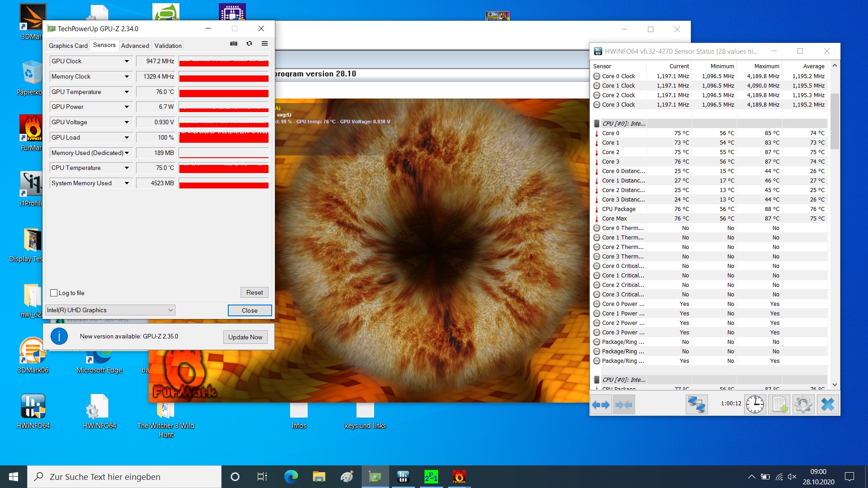Click HWiNFO expand-columns arrows icon
The width and height of the screenshot is (868, 488).
tap(601, 404)
